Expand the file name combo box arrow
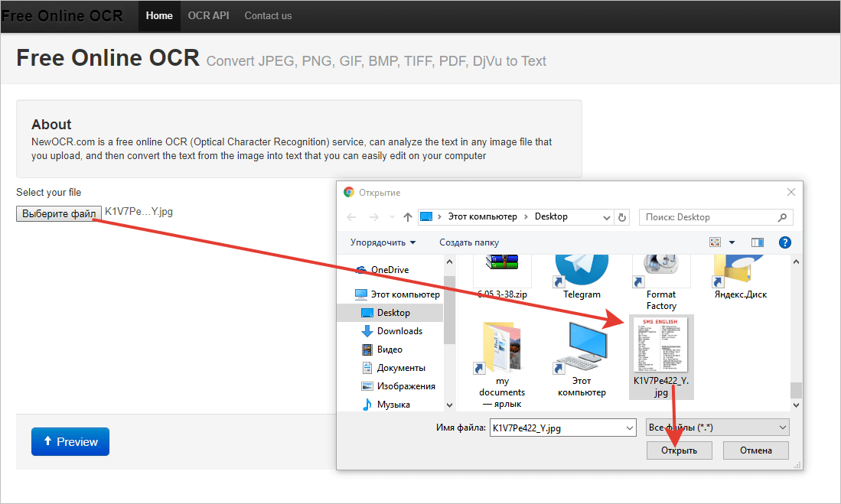This screenshot has height=504, width=841. [x=630, y=428]
